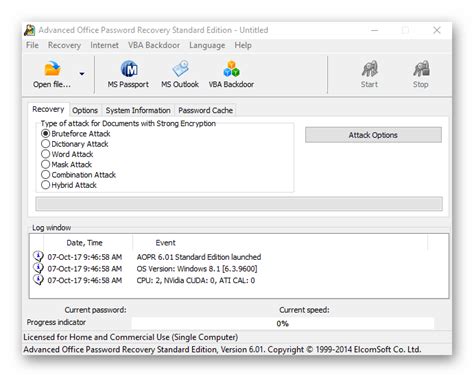This screenshot has height=377, width=474.
Task: Click the Current speed label
Action: [304, 310]
